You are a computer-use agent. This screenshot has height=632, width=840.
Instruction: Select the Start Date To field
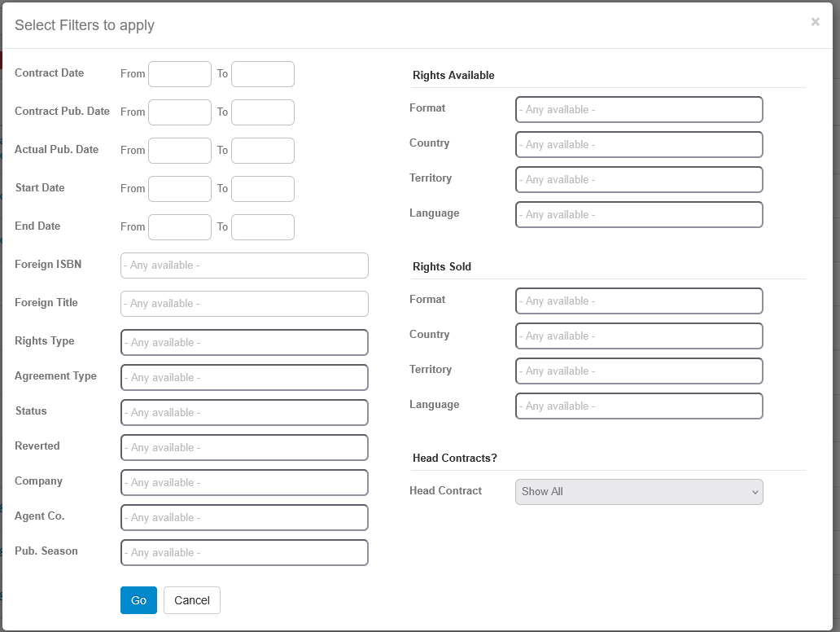[x=263, y=189]
